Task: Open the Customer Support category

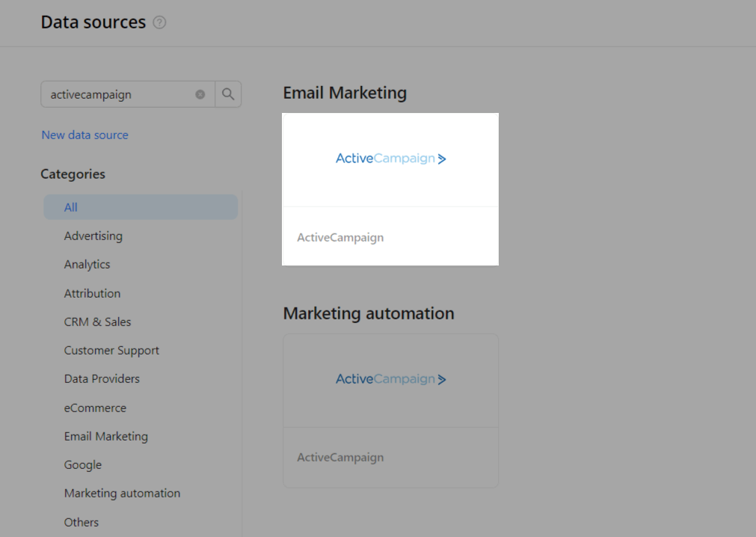Action: point(111,350)
